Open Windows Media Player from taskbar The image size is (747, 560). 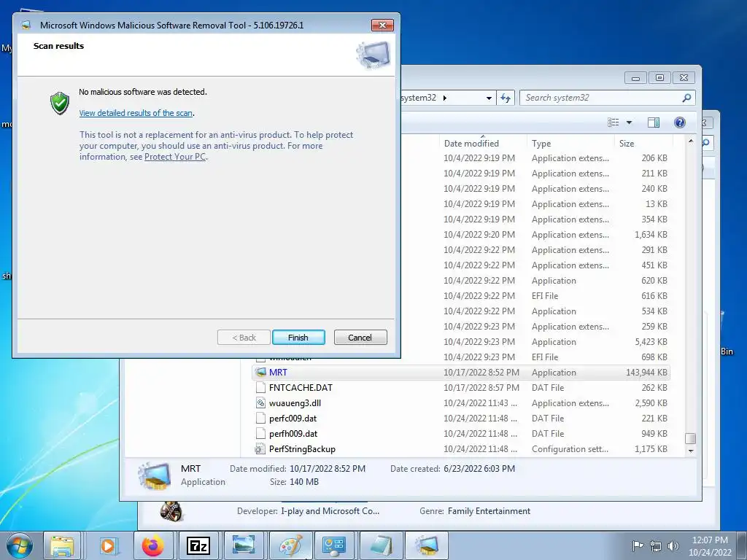108,545
